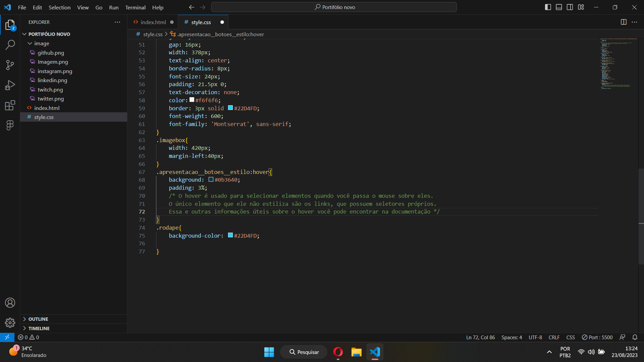Open the Help menu
Screen dimensions: 644x362
pyautogui.click(x=158, y=7)
